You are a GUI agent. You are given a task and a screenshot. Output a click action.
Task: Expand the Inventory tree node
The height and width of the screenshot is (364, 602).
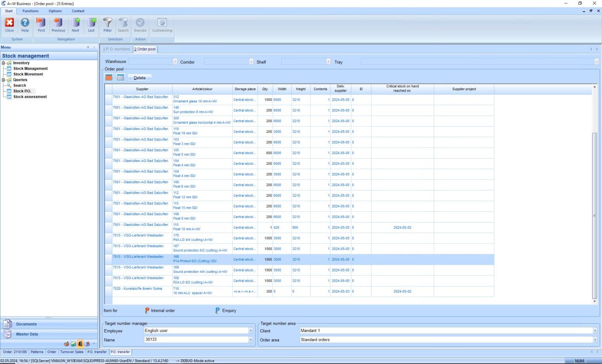(x=4, y=63)
